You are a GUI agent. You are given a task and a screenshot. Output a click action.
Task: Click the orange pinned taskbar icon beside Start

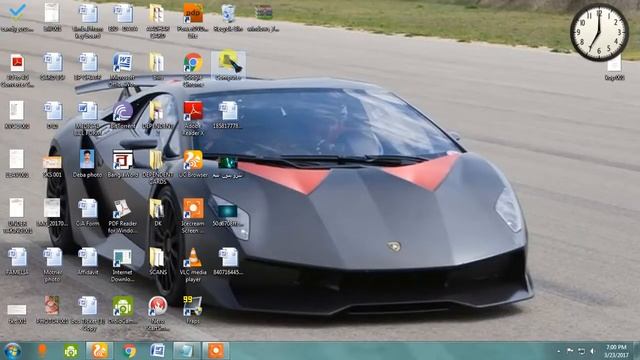coord(42,351)
